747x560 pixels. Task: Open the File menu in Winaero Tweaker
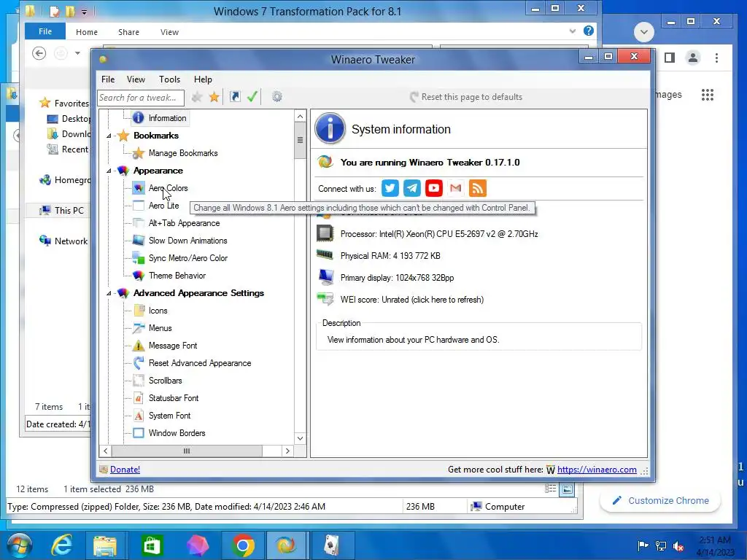coord(108,79)
